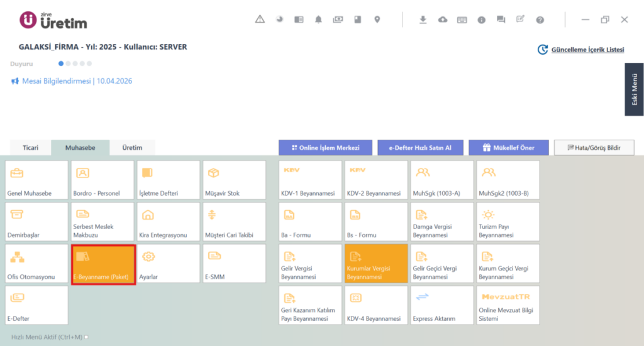Viewport: 644px width, 346px height.
Task: Click the pie chart icon in toolbar
Action: point(280,20)
